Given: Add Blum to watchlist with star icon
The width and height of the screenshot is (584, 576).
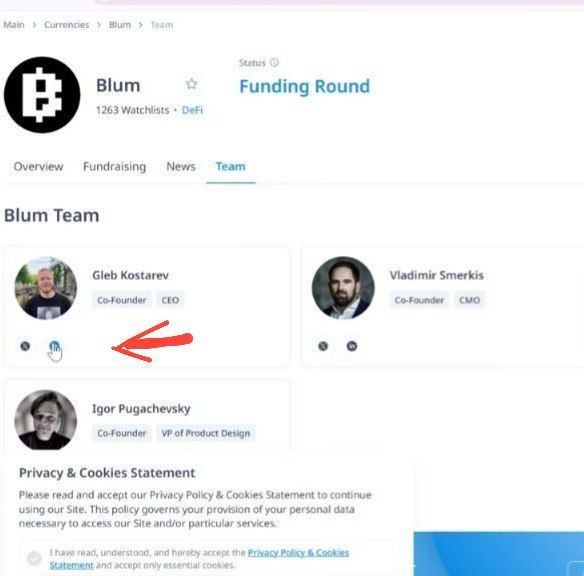Looking at the screenshot, I should coord(191,84).
